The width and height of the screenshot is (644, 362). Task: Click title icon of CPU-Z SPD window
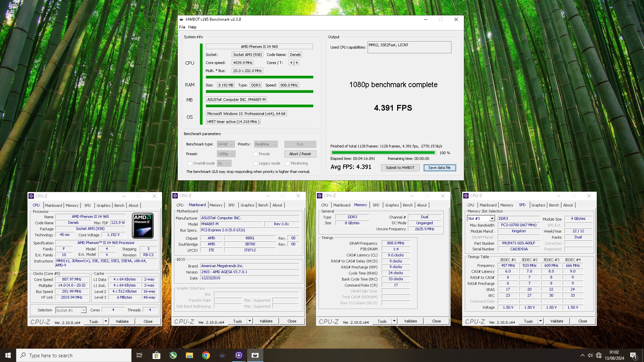click(x=466, y=196)
